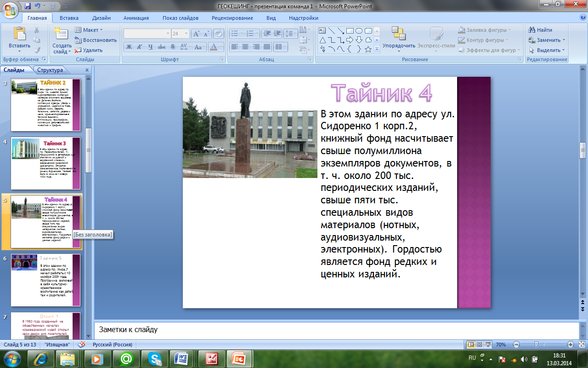The image size is (588, 368).
Task: Select the Oval shape in gallery
Action: pyautogui.click(x=359, y=31)
